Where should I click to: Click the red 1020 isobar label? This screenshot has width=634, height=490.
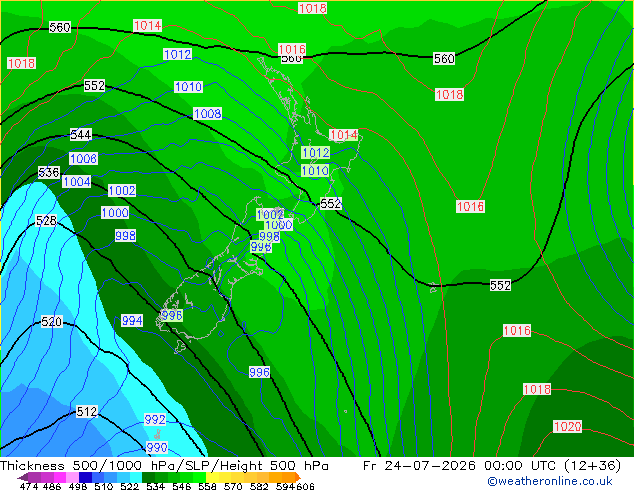567,427
